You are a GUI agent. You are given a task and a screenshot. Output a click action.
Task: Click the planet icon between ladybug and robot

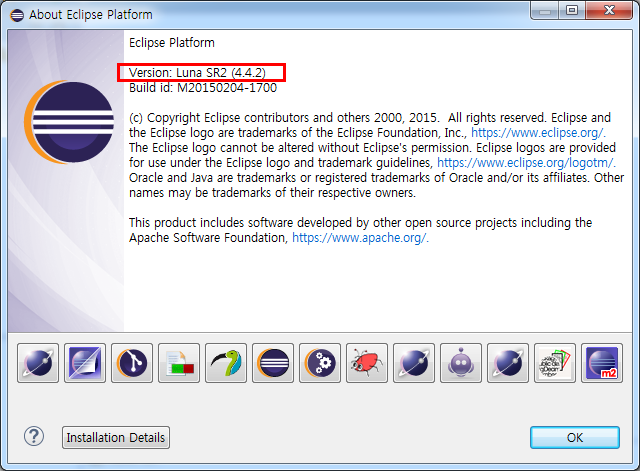coord(414,362)
